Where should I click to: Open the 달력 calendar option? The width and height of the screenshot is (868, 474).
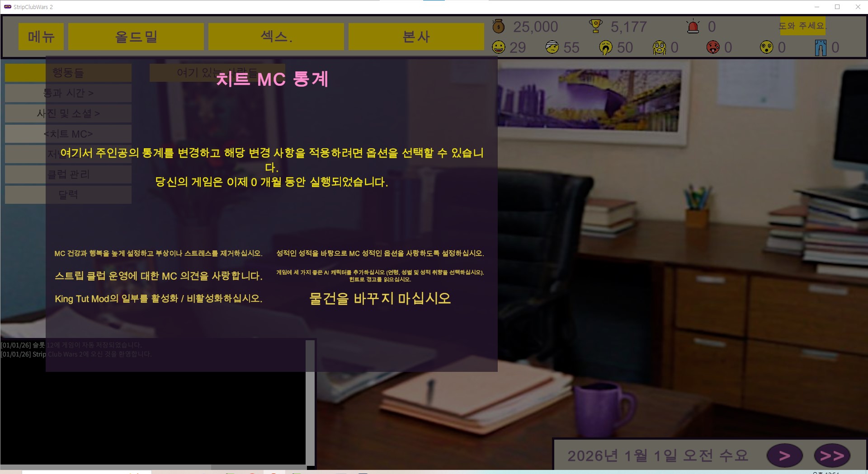point(68,195)
